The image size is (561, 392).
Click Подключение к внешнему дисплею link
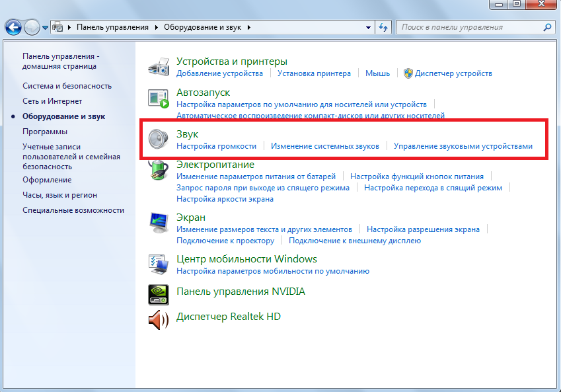tap(355, 241)
